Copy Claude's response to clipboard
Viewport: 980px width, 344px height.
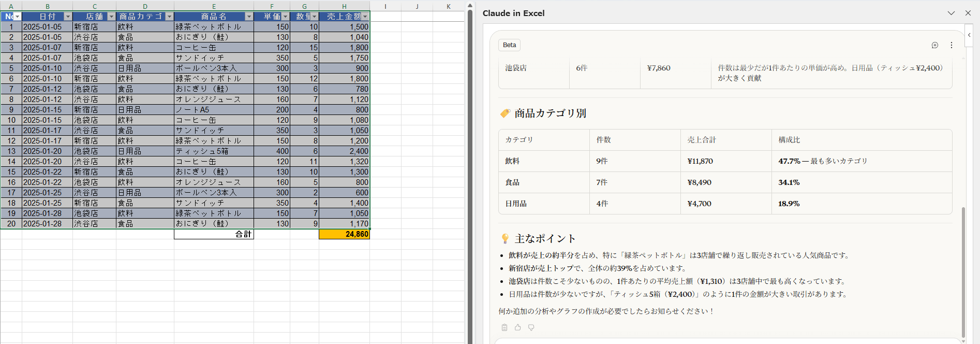(x=504, y=327)
